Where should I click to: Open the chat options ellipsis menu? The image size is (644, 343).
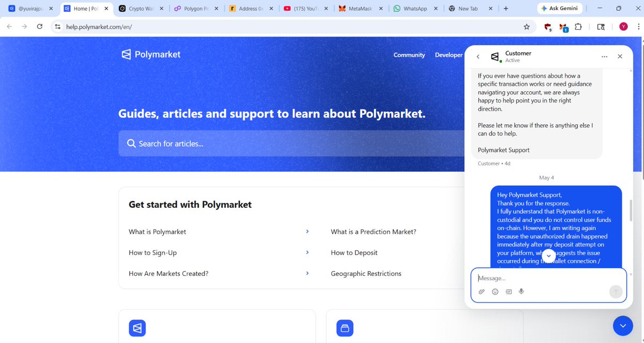[x=604, y=56]
